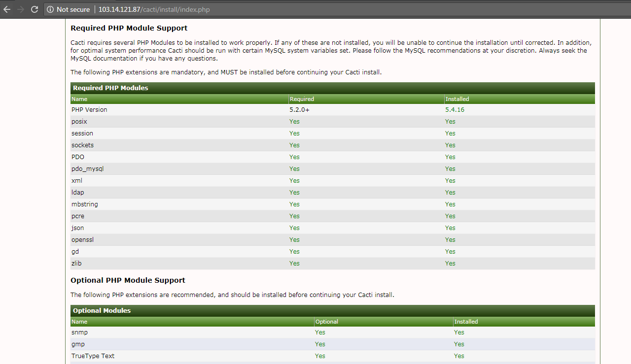Viewport: 631px width, 364px height.
Task: Click the 'posix' module name
Action: tap(79, 121)
